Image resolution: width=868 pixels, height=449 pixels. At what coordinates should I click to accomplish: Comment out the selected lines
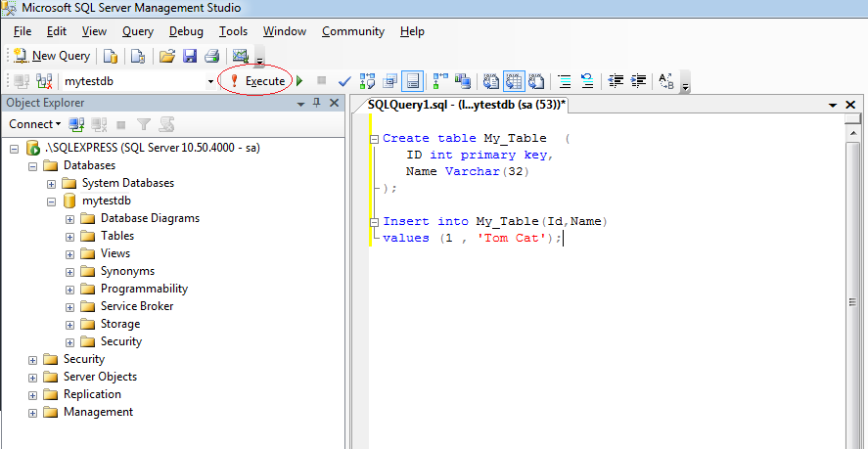point(565,81)
